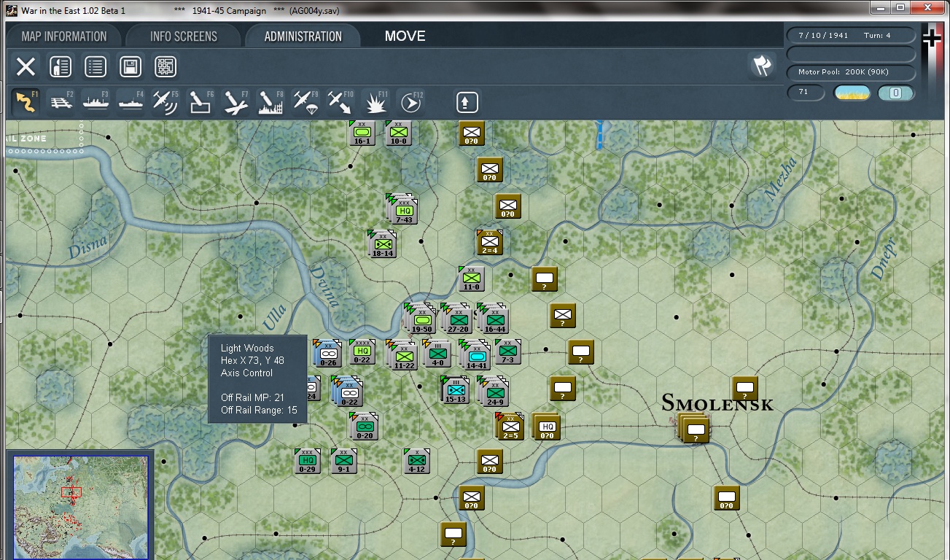Click the white flags icon
950x560 pixels.
[x=762, y=66]
